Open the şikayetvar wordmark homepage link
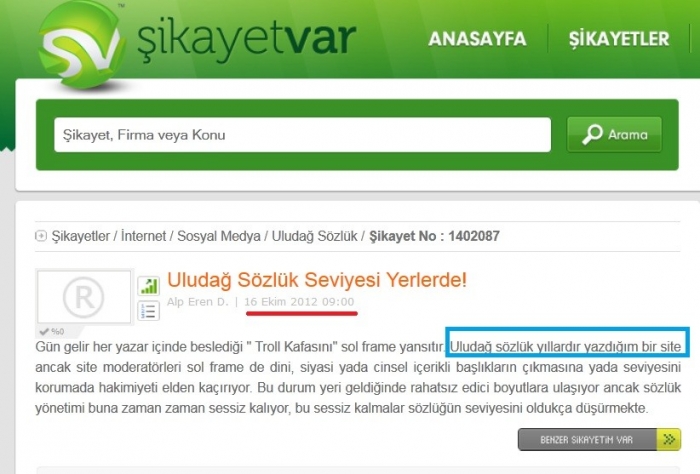Screen dimensions: 700x474 246,40
